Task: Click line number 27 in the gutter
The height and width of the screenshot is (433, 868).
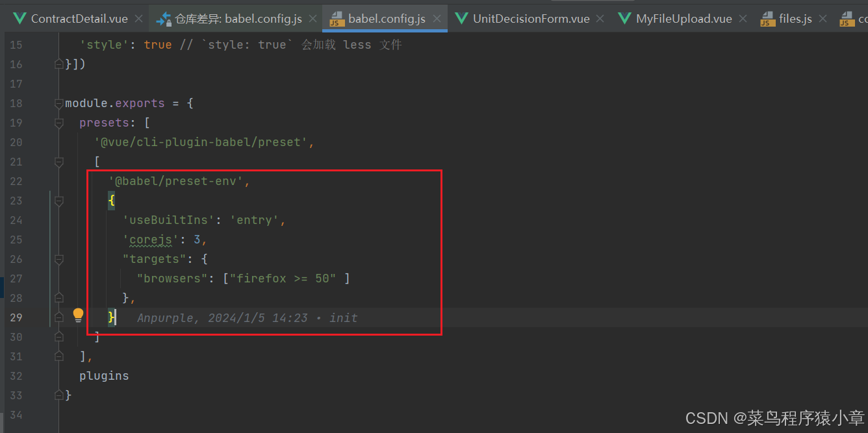Action: [16, 278]
